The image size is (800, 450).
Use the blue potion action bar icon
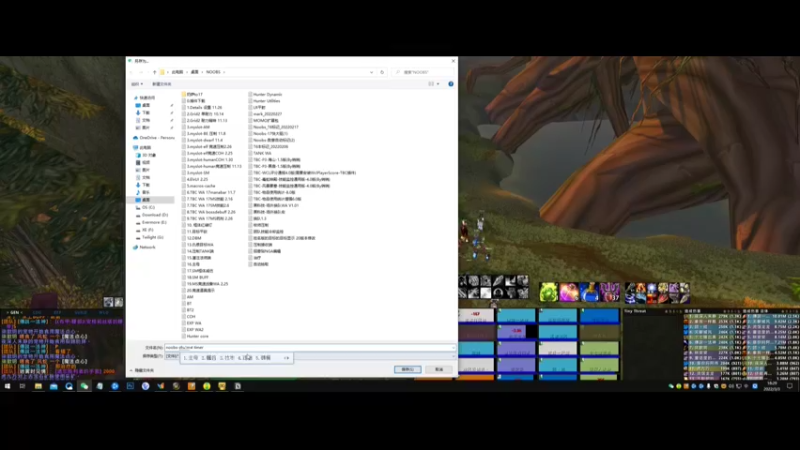[x=589, y=292]
